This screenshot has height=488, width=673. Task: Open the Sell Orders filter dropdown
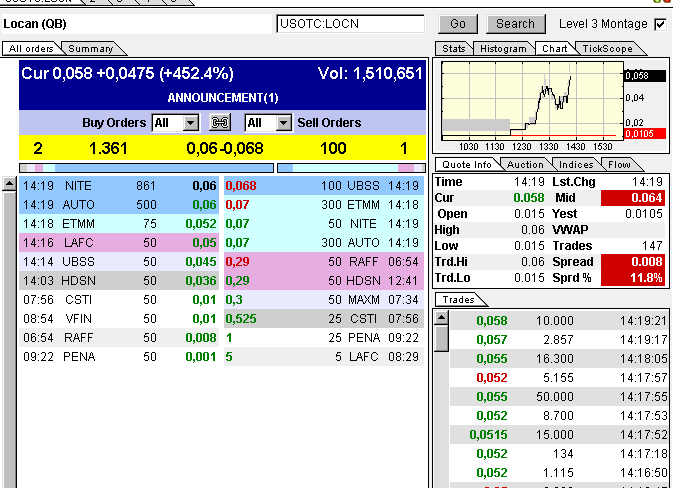[268, 123]
